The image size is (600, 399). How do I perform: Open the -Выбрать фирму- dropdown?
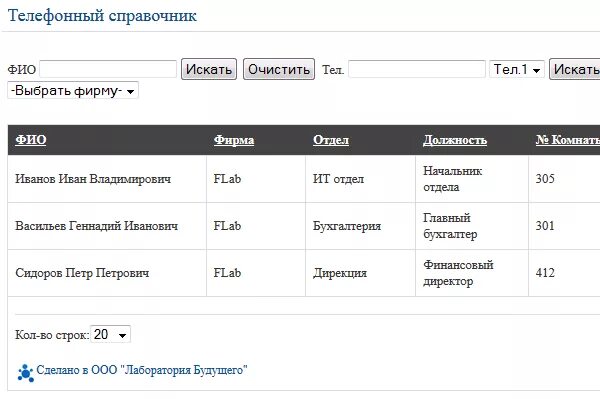tap(73, 91)
